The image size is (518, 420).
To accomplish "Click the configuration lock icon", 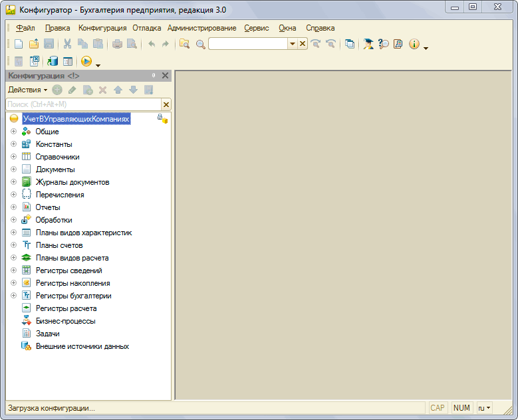I will point(162,118).
